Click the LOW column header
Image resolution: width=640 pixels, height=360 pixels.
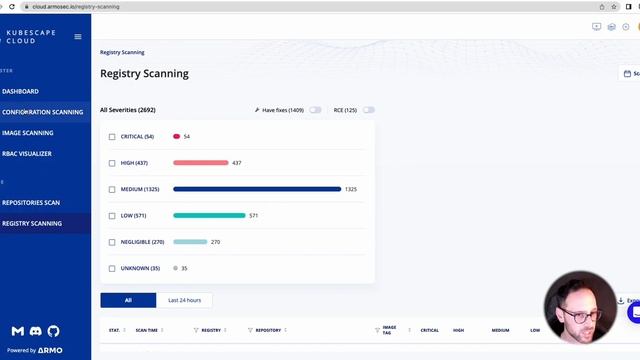coord(535,330)
